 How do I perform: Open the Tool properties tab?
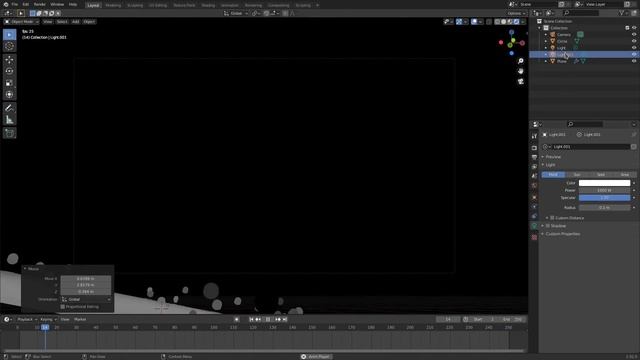(534, 136)
